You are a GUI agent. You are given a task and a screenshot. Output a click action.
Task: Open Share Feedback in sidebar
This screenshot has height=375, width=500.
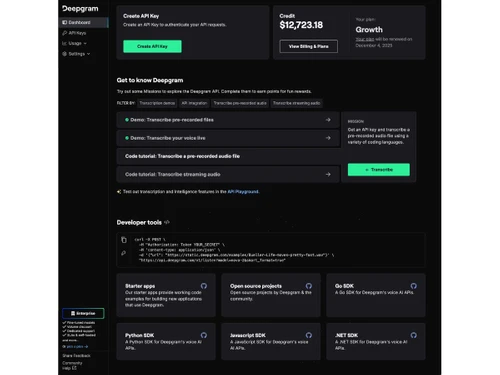tap(76, 356)
